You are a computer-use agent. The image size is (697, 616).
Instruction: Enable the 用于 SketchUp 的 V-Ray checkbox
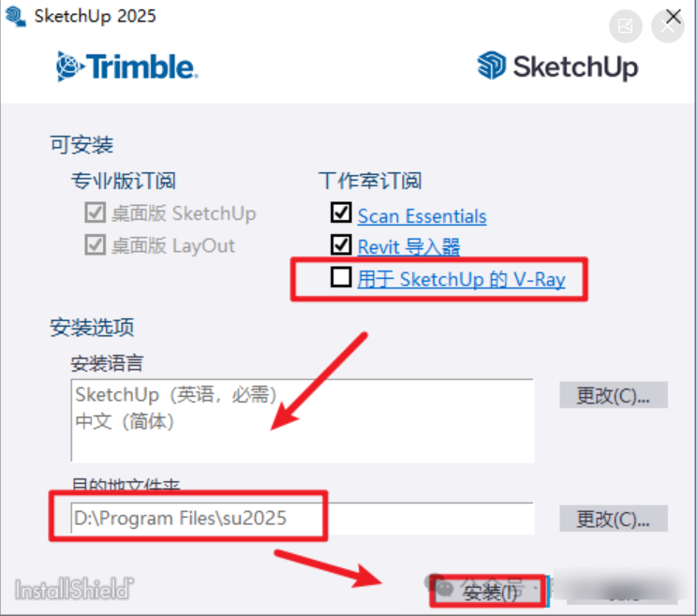coord(341,277)
